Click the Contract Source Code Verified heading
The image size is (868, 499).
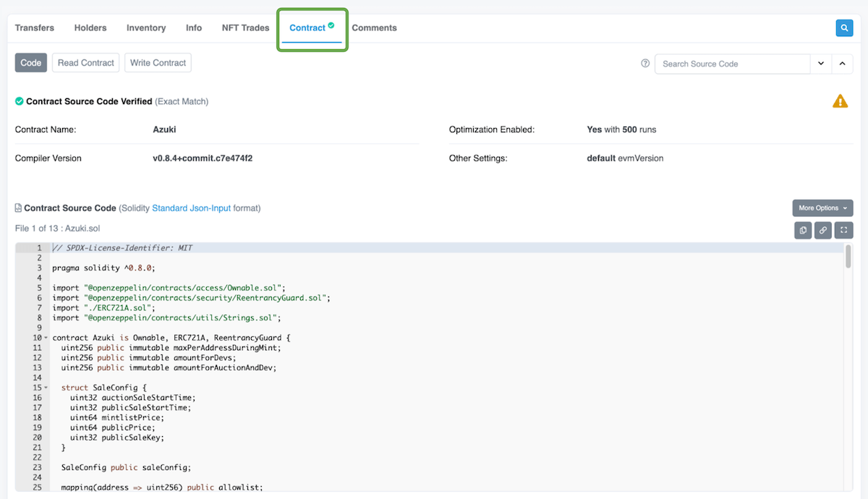[89, 101]
